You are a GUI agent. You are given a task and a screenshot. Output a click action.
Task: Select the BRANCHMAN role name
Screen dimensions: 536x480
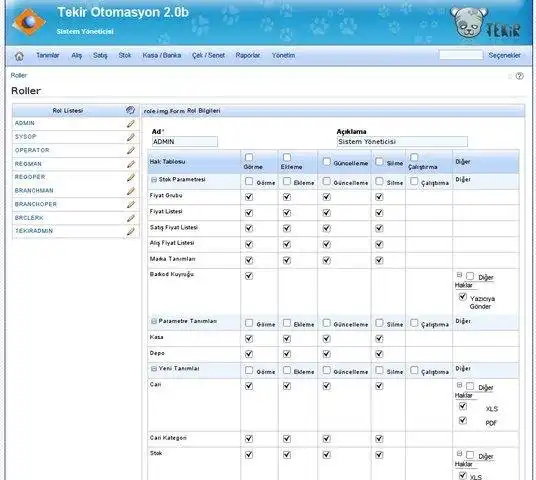click(34, 191)
